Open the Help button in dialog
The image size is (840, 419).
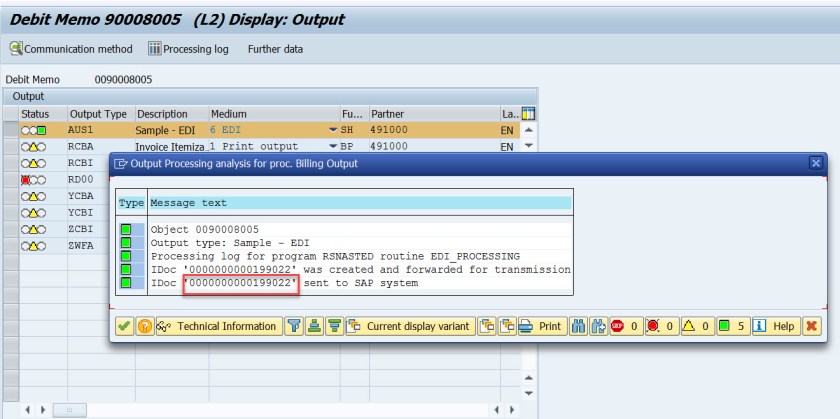click(x=776, y=326)
